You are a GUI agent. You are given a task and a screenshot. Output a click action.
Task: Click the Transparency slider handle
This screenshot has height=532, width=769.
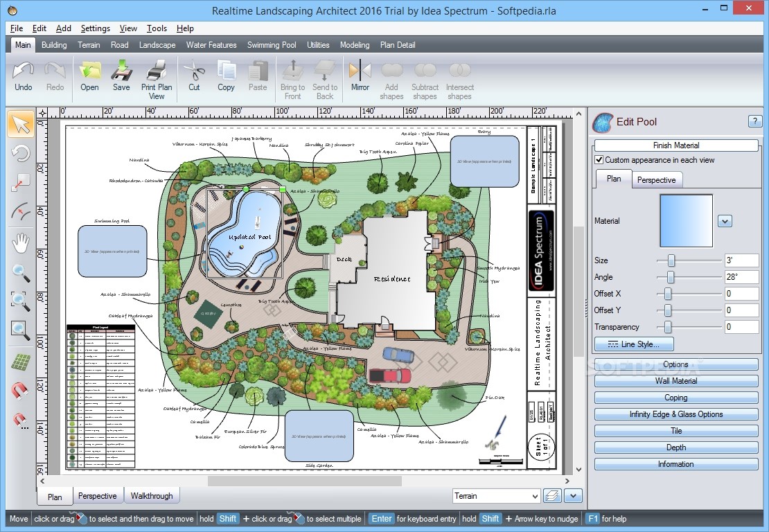pyautogui.click(x=668, y=327)
